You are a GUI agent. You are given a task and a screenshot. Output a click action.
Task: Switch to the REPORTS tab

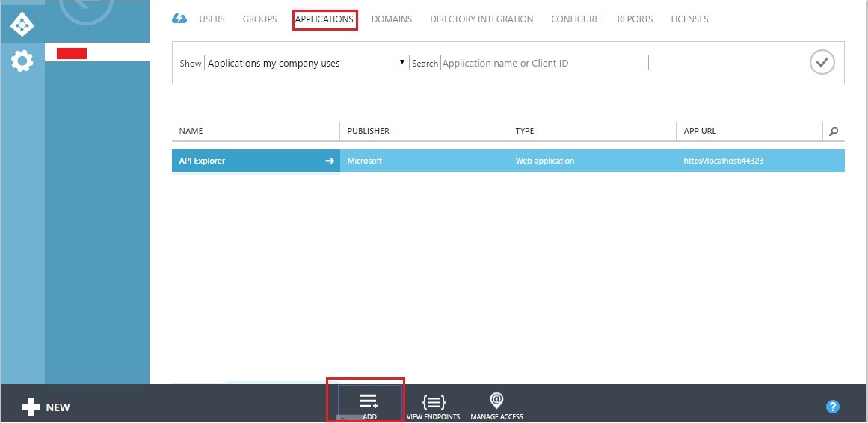(635, 19)
